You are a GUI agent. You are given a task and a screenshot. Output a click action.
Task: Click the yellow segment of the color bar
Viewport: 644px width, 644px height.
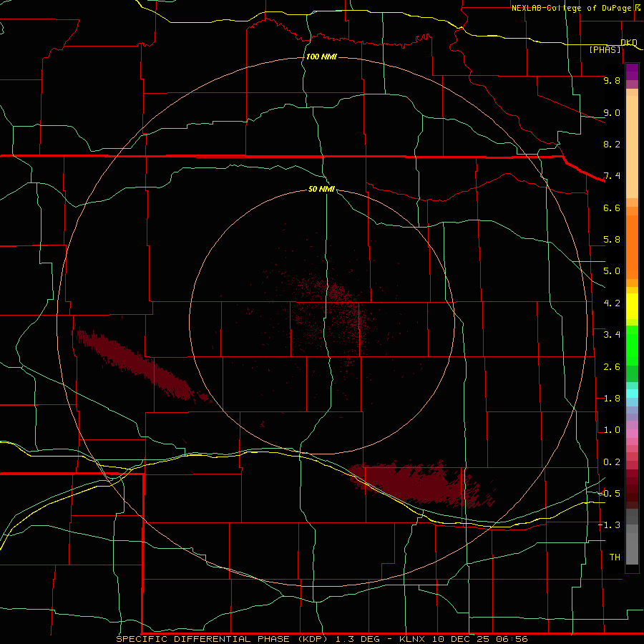coord(632,306)
